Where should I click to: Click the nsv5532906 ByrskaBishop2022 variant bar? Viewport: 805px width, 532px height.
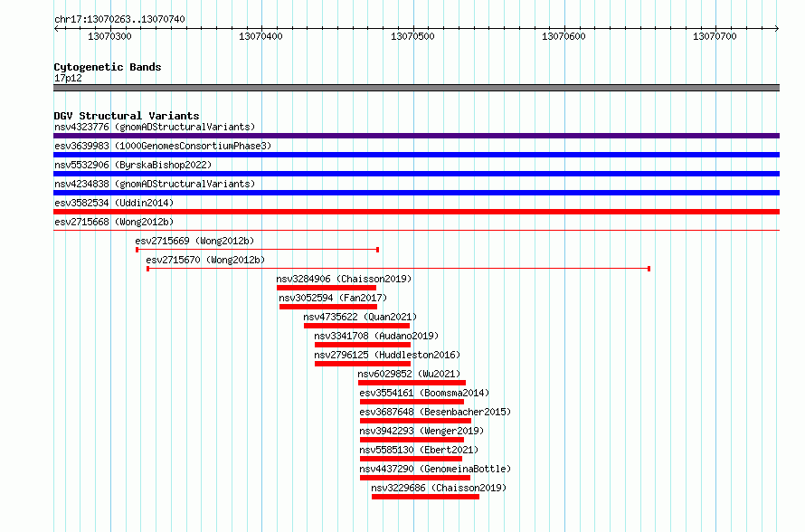416,174
